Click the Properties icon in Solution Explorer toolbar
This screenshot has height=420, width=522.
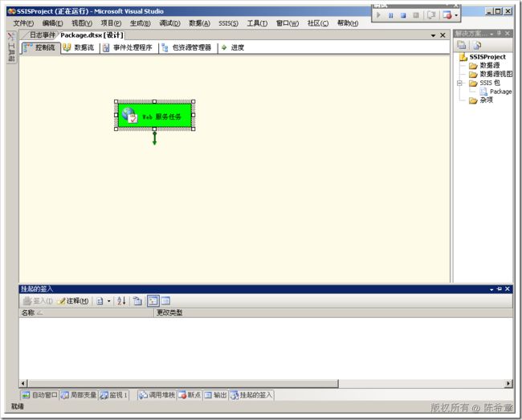[x=462, y=45]
